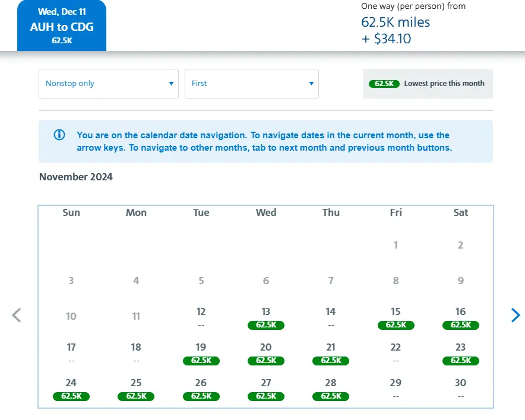The width and height of the screenshot is (525, 420).
Task: Select the Wed, Dec 11 AUH to CDG tab
Action: pyautogui.click(x=62, y=27)
